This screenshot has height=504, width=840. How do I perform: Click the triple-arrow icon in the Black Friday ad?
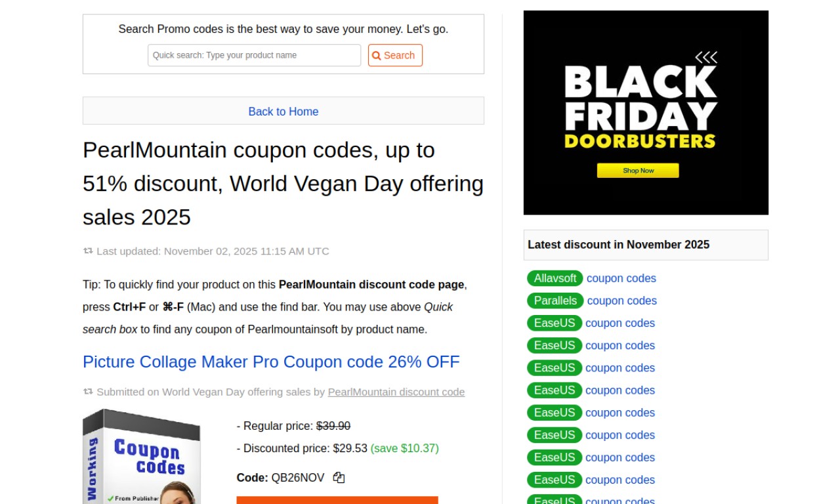tap(706, 58)
